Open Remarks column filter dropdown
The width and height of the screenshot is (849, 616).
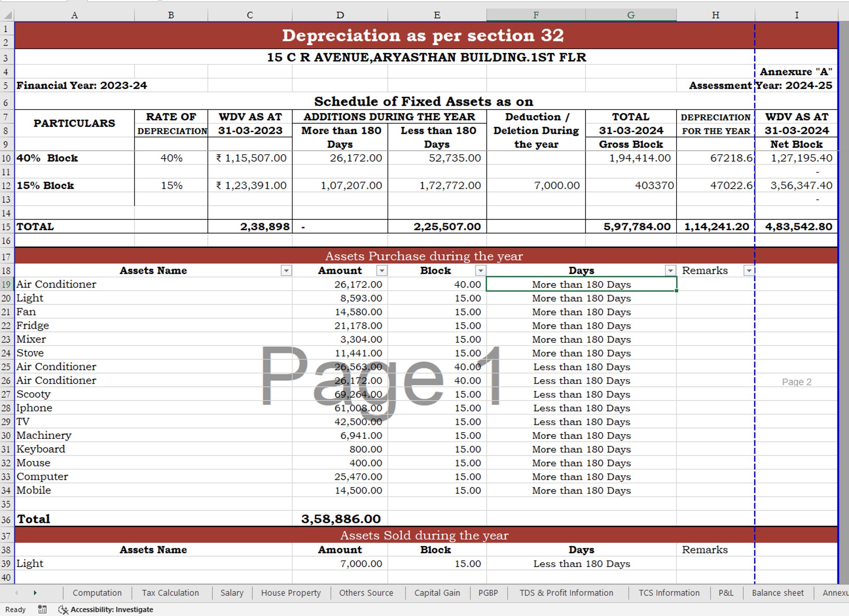pyautogui.click(x=749, y=270)
